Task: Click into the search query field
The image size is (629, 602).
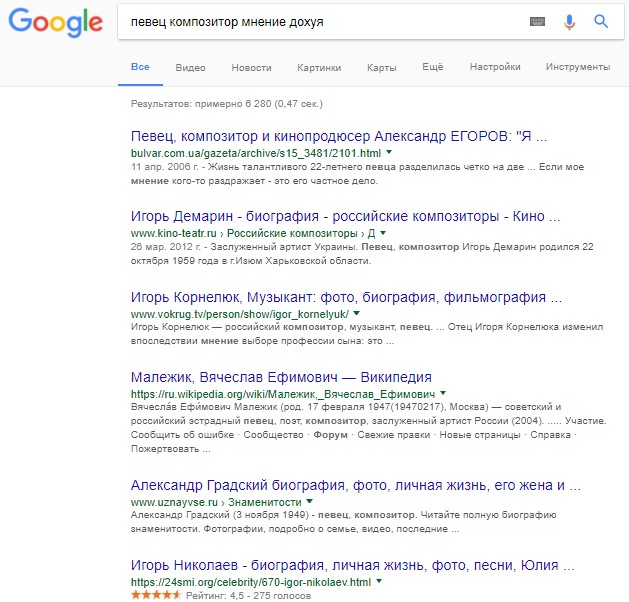Action: pyautogui.click(x=321, y=22)
